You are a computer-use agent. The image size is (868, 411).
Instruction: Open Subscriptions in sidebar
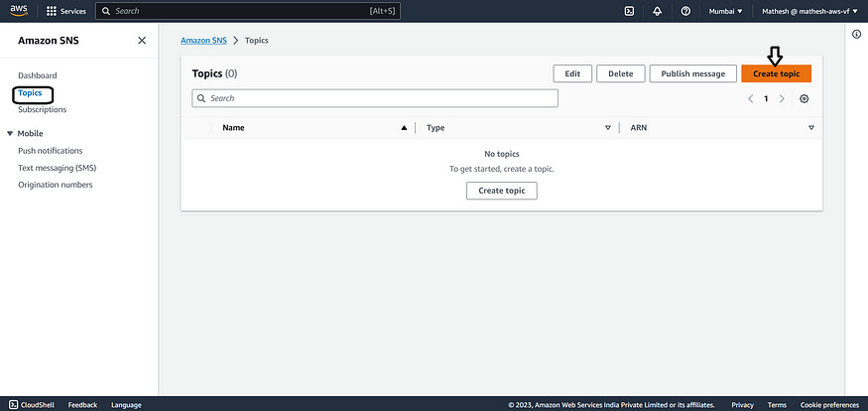click(42, 109)
